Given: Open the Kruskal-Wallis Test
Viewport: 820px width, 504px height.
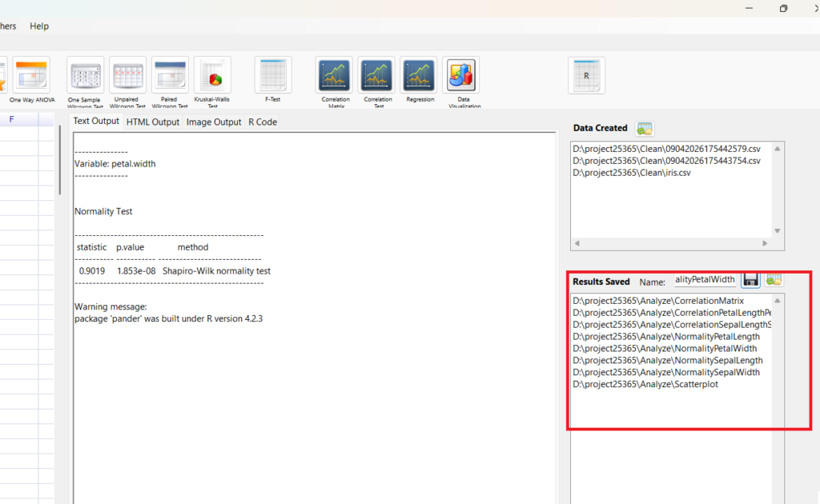Looking at the screenshot, I should [212, 76].
